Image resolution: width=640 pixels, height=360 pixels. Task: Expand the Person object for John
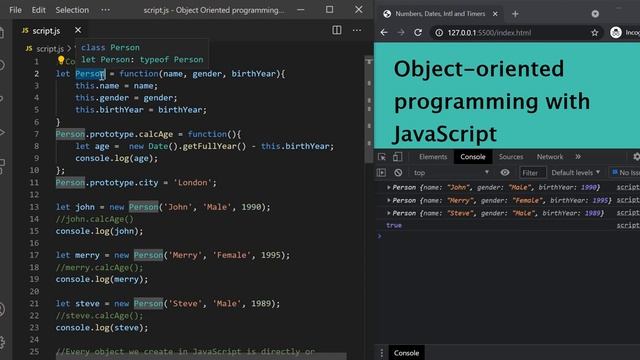(389, 187)
